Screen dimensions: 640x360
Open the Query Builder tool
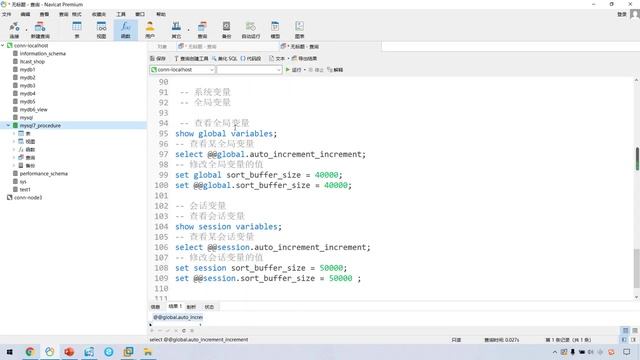point(191,58)
